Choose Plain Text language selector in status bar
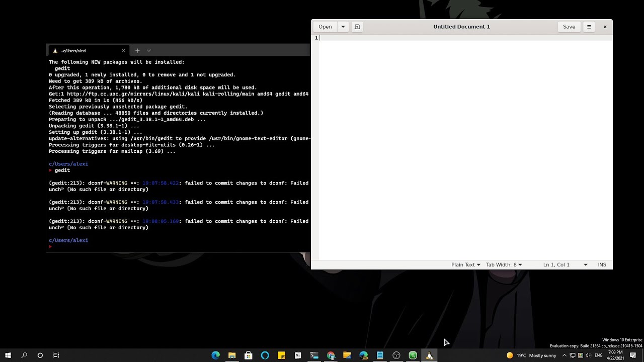The width and height of the screenshot is (644, 362). click(x=465, y=264)
